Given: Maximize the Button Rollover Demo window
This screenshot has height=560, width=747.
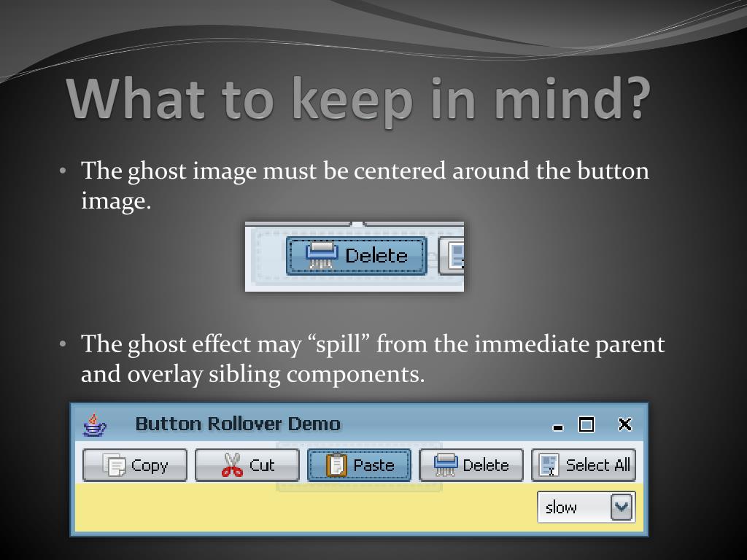Looking at the screenshot, I should [587, 424].
